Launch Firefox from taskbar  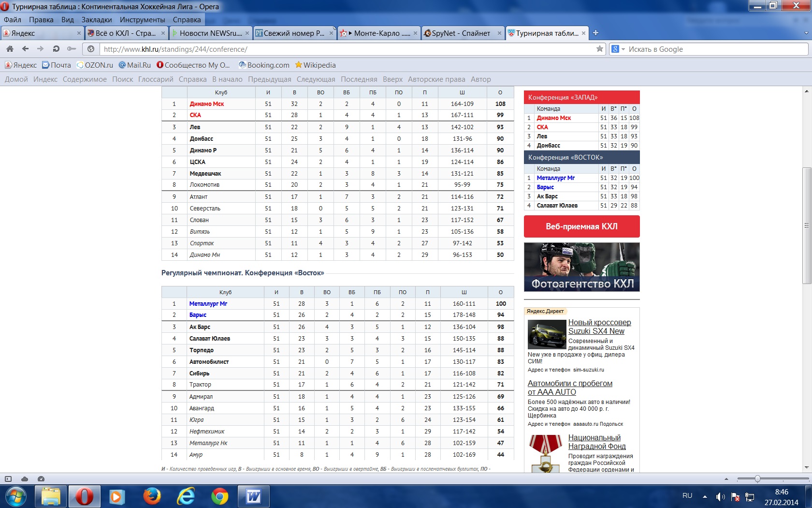point(152,496)
